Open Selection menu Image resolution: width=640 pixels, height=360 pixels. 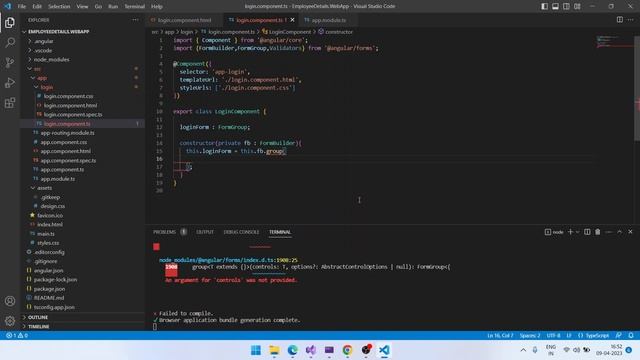pyautogui.click(x=59, y=7)
